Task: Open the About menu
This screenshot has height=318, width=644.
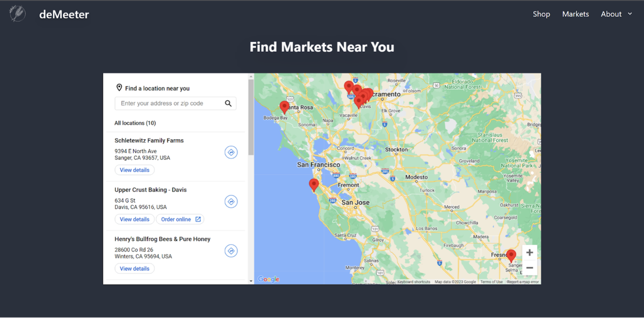Action: pos(611,14)
